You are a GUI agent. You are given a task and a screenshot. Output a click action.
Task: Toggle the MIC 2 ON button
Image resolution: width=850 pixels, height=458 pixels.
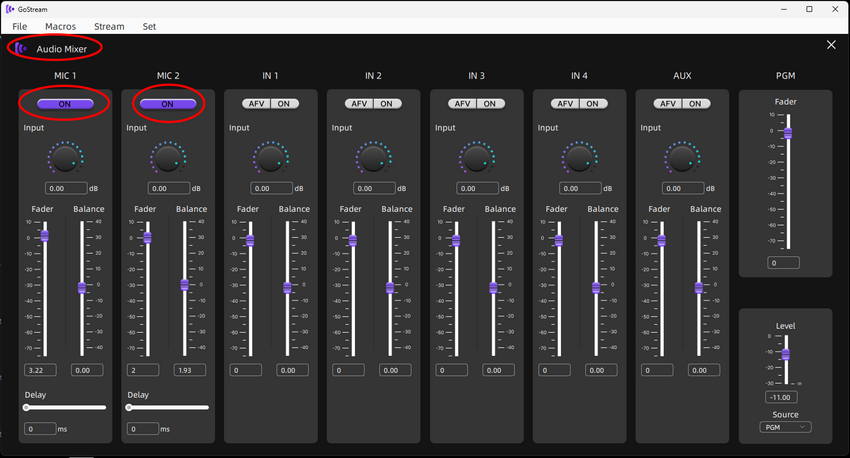pyautogui.click(x=168, y=104)
